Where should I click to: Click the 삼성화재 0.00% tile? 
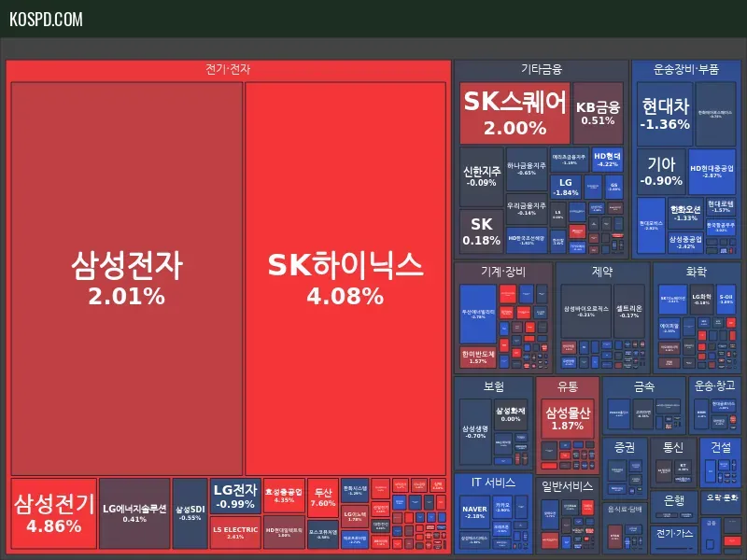click(511, 414)
